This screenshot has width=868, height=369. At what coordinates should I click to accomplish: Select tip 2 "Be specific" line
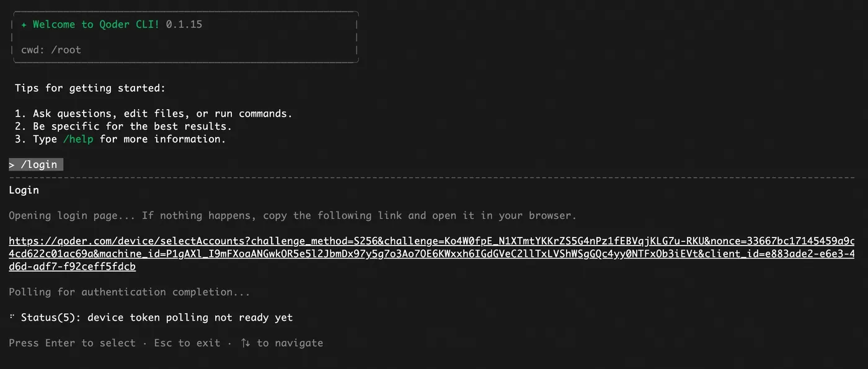(x=123, y=127)
